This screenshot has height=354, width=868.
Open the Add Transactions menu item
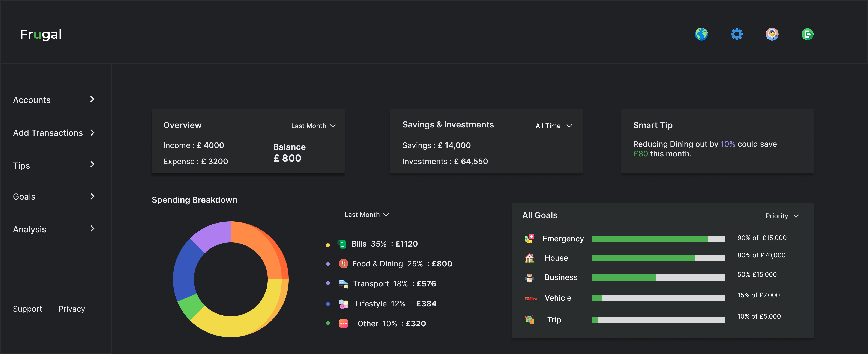point(48,133)
